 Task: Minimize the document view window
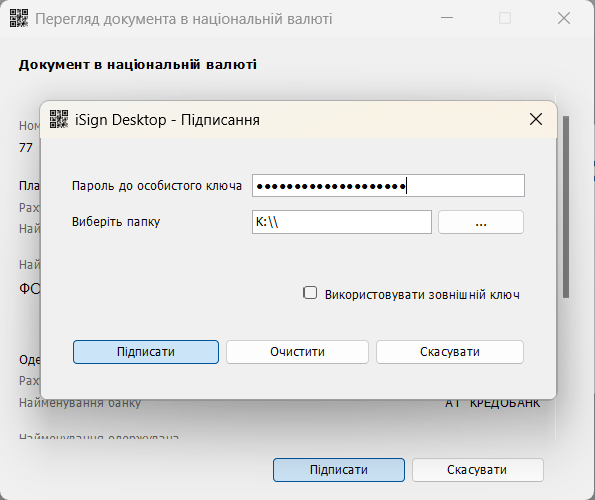pyautogui.click(x=447, y=18)
